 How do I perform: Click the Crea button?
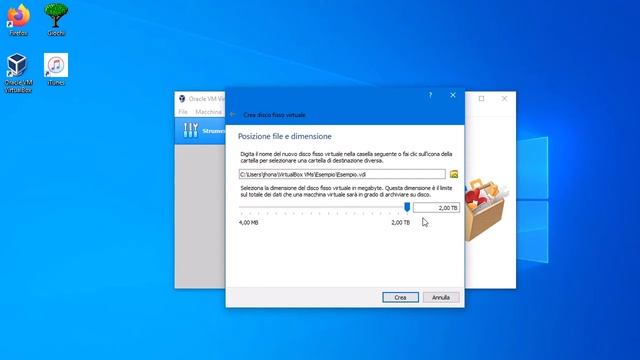[400, 298]
